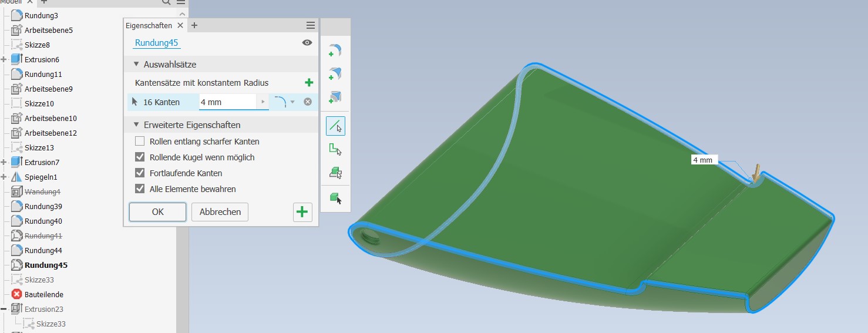This screenshot has height=333, width=868.
Task: Select the feature selection priority tool
Action: (x=335, y=173)
